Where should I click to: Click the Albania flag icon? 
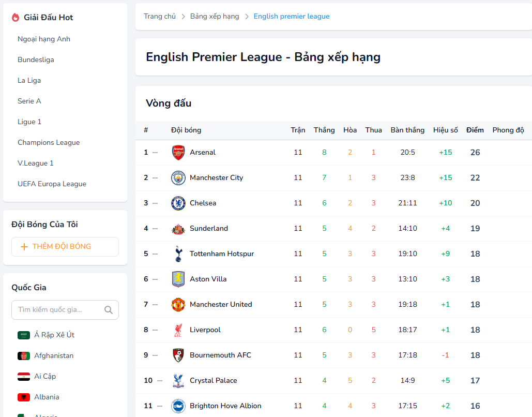tap(24, 397)
